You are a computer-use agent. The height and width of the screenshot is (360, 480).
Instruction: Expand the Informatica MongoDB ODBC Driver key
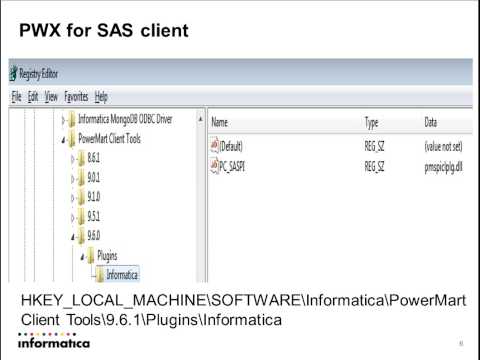pos(63,120)
